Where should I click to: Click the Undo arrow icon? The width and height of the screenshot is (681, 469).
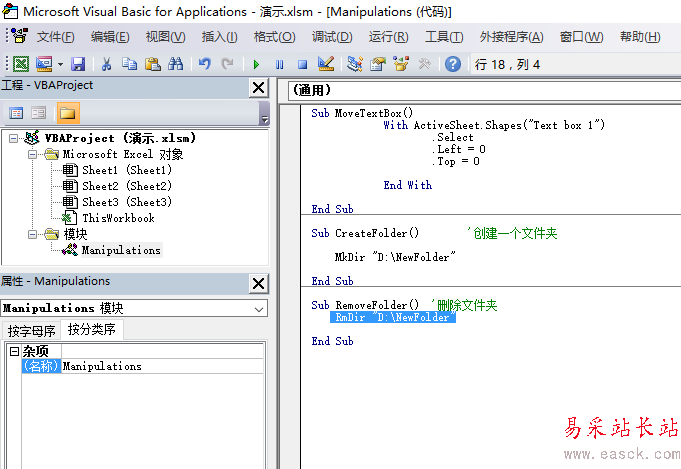point(205,64)
